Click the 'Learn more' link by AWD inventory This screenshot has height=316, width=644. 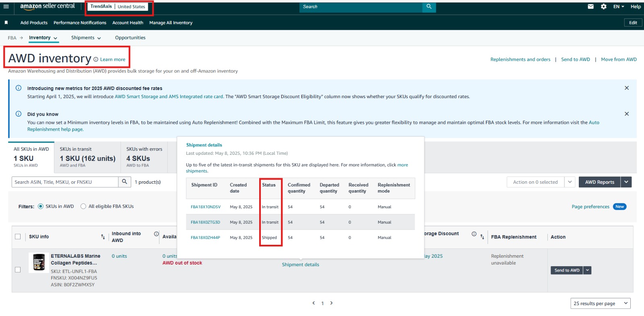tap(113, 60)
